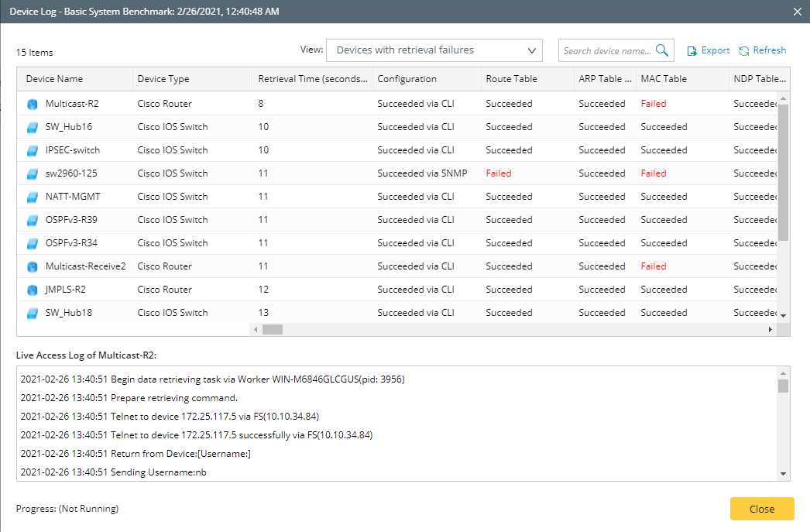Select the Multicast-R2 device name
The width and height of the screenshot is (810, 532).
(72, 103)
